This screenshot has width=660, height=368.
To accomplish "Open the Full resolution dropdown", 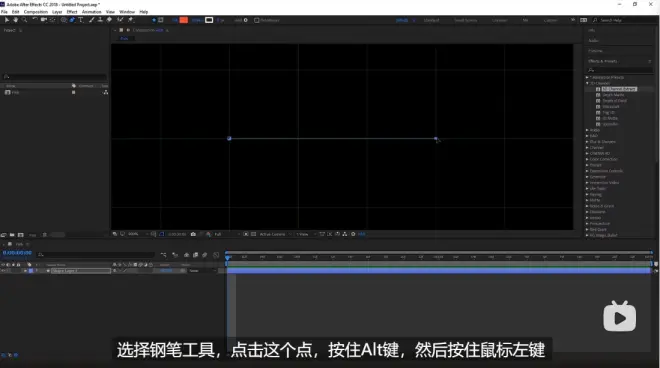I will (x=227, y=234).
